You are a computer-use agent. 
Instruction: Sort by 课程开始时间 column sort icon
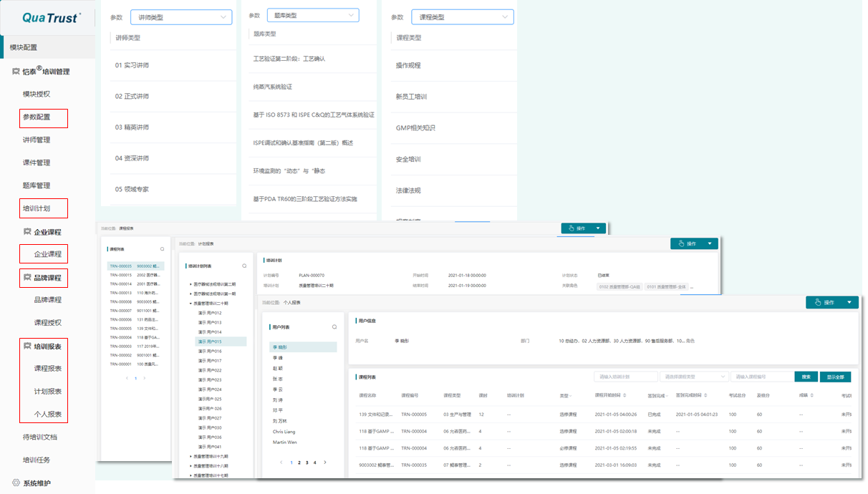coord(625,395)
